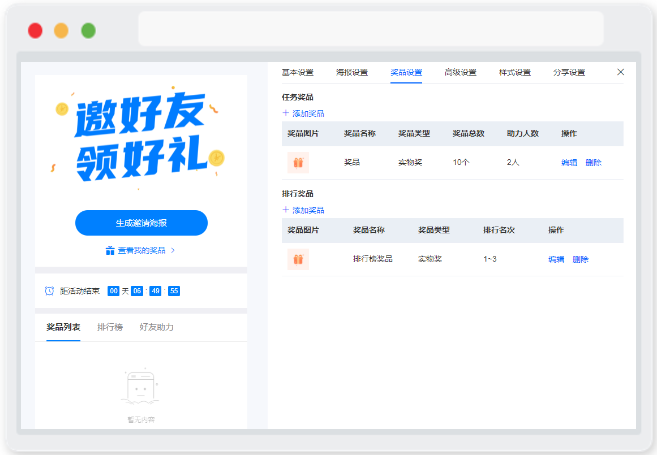Click the arrow chevron after 查看我的奖品
The height and width of the screenshot is (455, 657).
click(x=173, y=251)
